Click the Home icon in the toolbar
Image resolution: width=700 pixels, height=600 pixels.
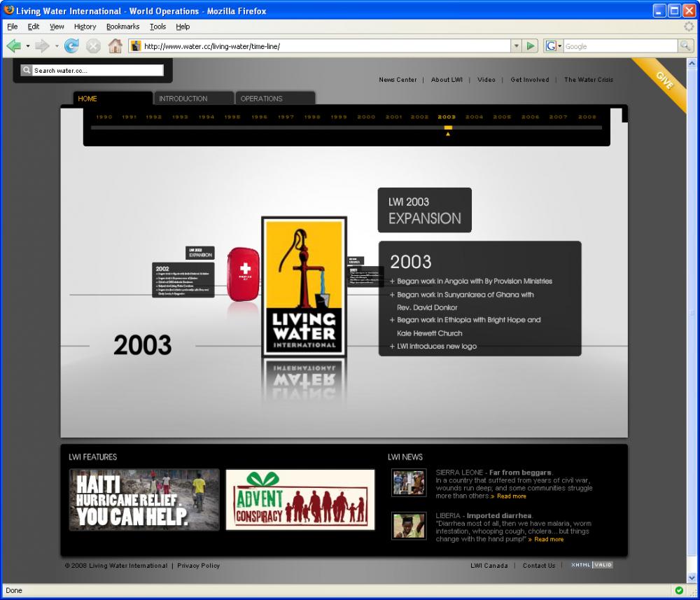(115, 46)
